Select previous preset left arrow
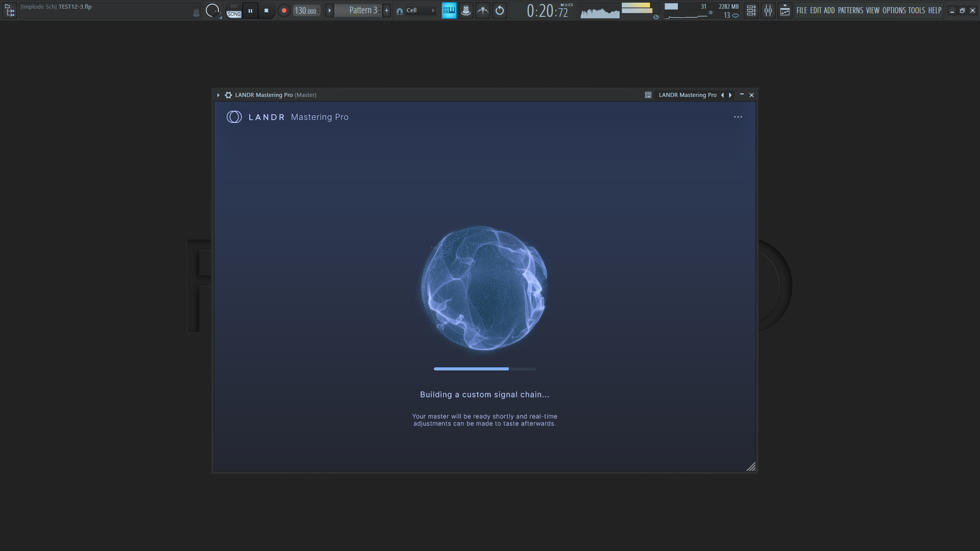This screenshot has width=980, height=551. coord(722,95)
